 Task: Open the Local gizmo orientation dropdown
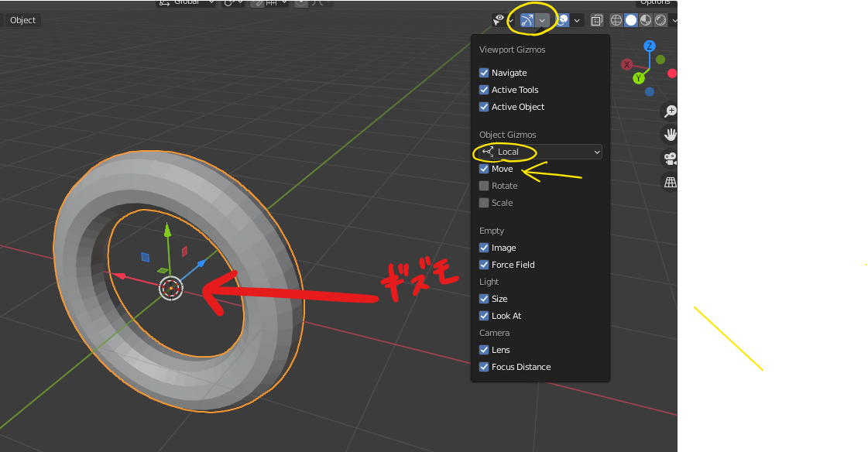(540, 152)
